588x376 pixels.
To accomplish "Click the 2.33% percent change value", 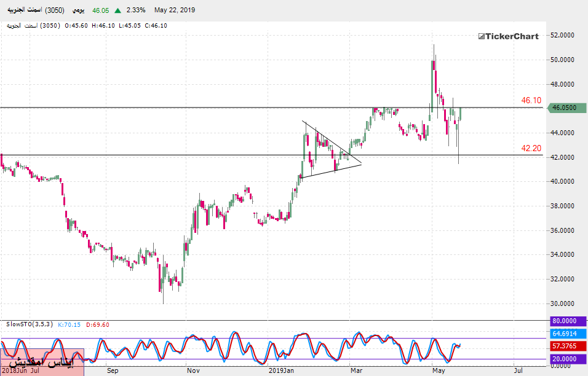I will click(135, 10).
